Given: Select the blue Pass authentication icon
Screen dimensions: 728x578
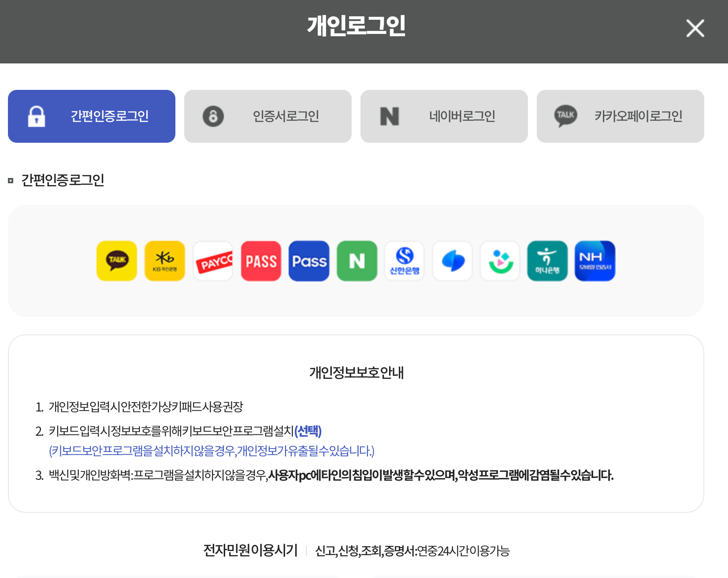Looking at the screenshot, I should 308,261.
